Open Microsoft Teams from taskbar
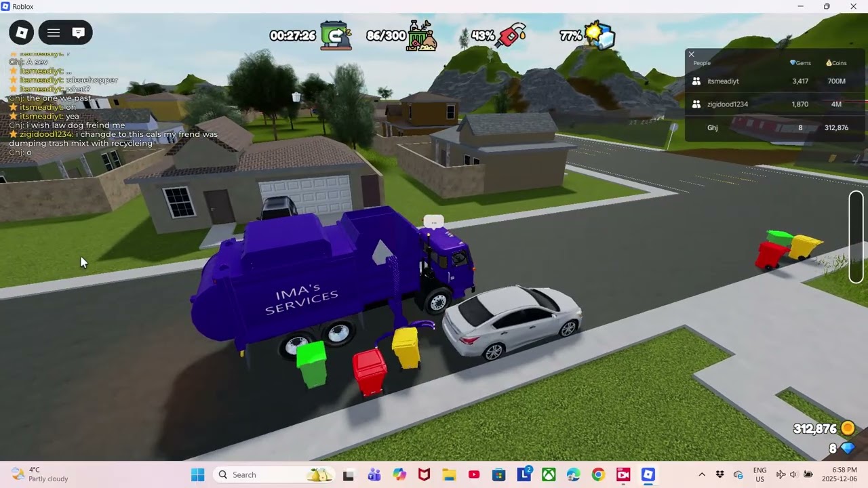868x488 pixels. [374, 474]
